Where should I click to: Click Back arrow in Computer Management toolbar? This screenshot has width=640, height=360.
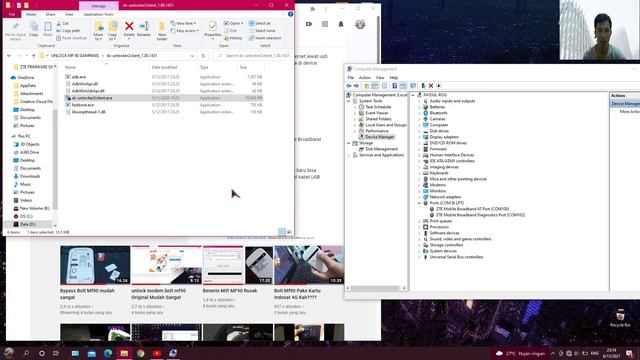tap(349, 86)
